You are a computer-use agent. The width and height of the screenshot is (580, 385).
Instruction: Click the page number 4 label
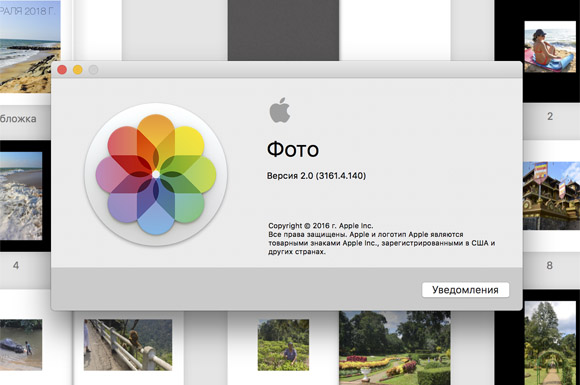tap(16, 265)
